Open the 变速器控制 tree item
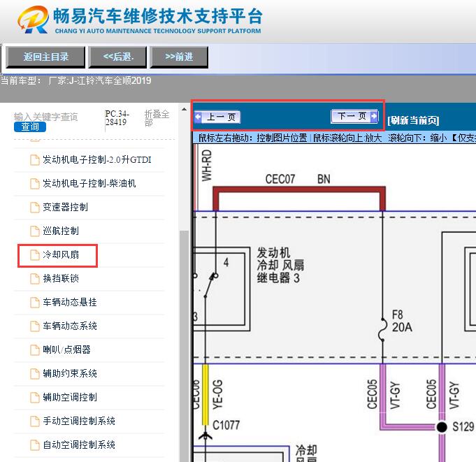Viewport: 476px width, 462px height. (x=65, y=207)
